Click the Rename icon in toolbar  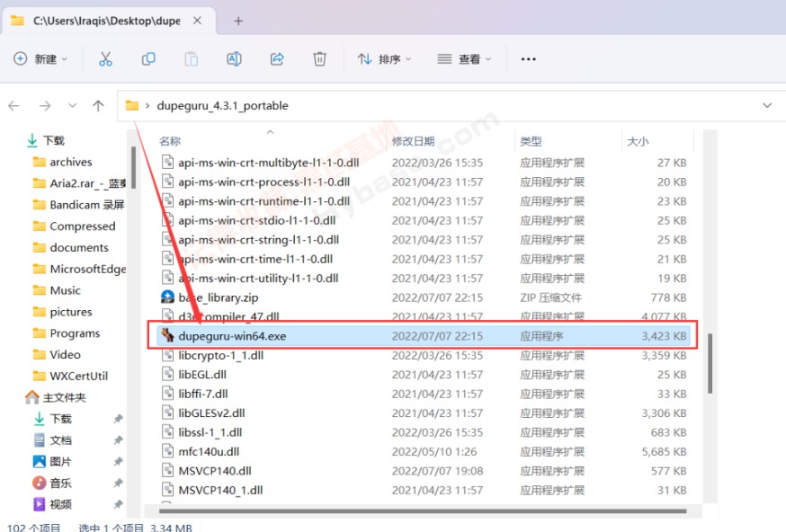234,59
